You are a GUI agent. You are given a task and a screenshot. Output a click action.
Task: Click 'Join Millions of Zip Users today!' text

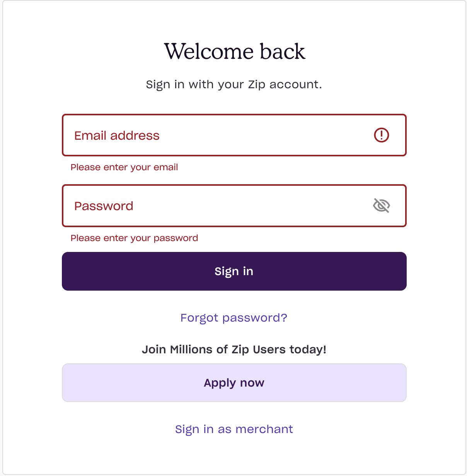(x=234, y=349)
